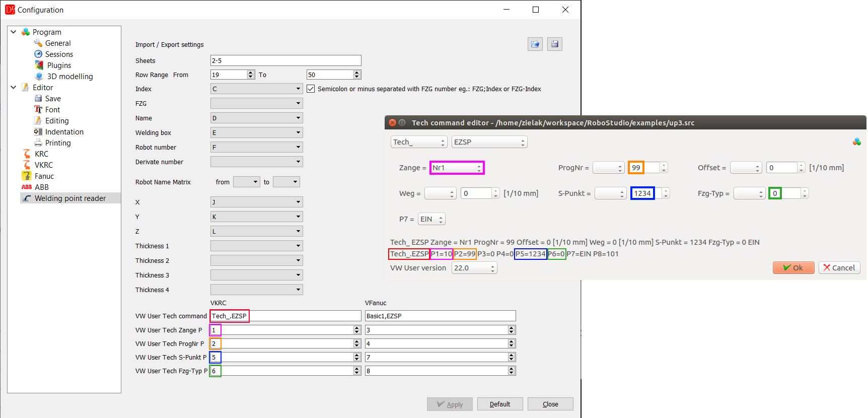Click the Offset value spinbox
This screenshot has width=868, height=418.
tap(786, 168)
